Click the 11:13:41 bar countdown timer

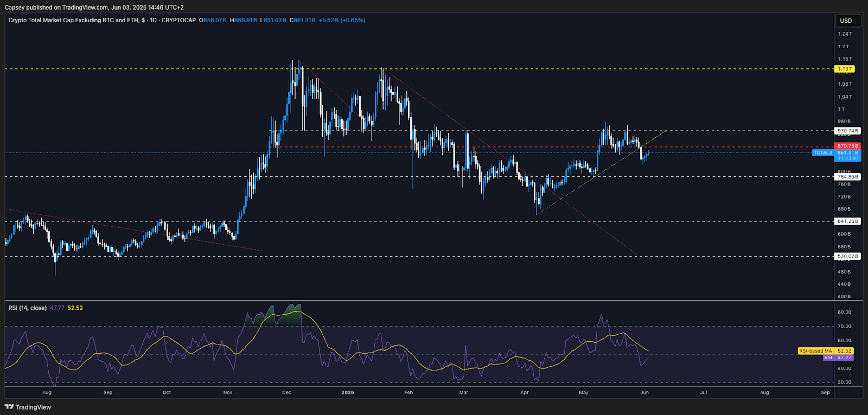click(847, 158)
